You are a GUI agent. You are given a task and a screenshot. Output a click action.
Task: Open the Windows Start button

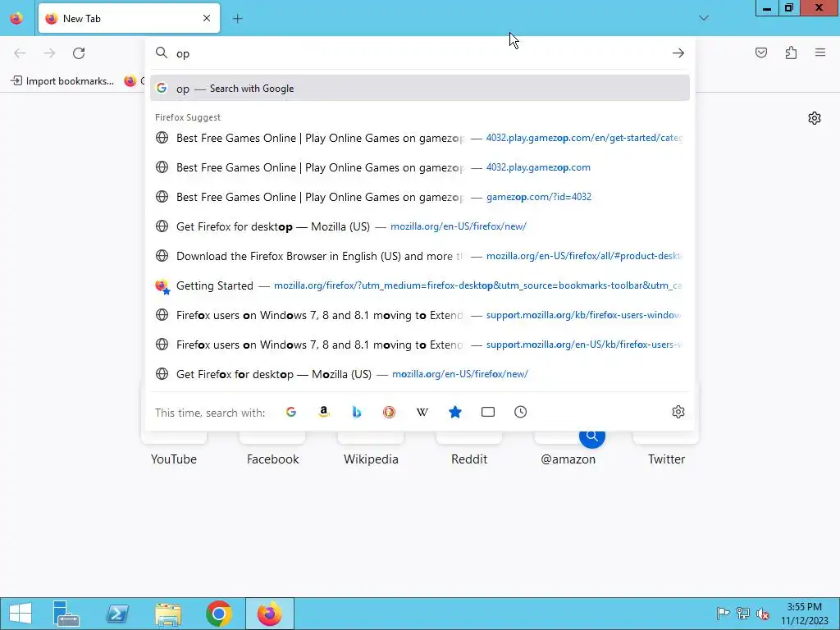click(21, 614)
